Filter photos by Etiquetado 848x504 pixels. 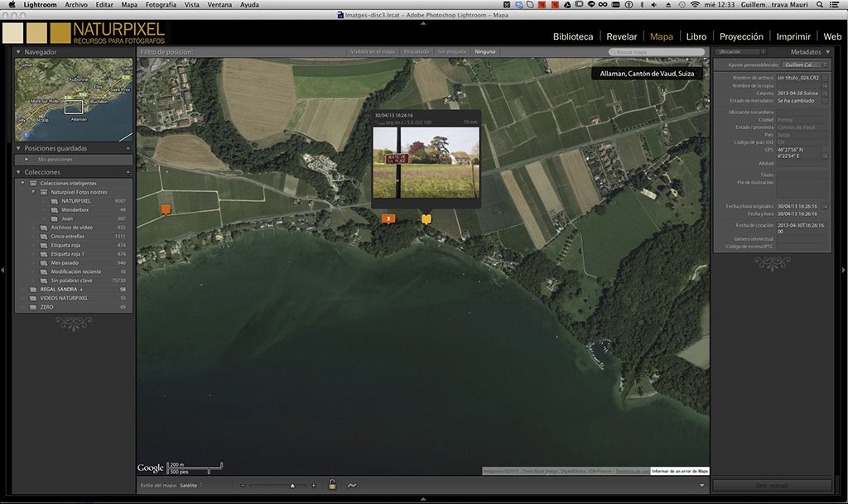[417, 52]
